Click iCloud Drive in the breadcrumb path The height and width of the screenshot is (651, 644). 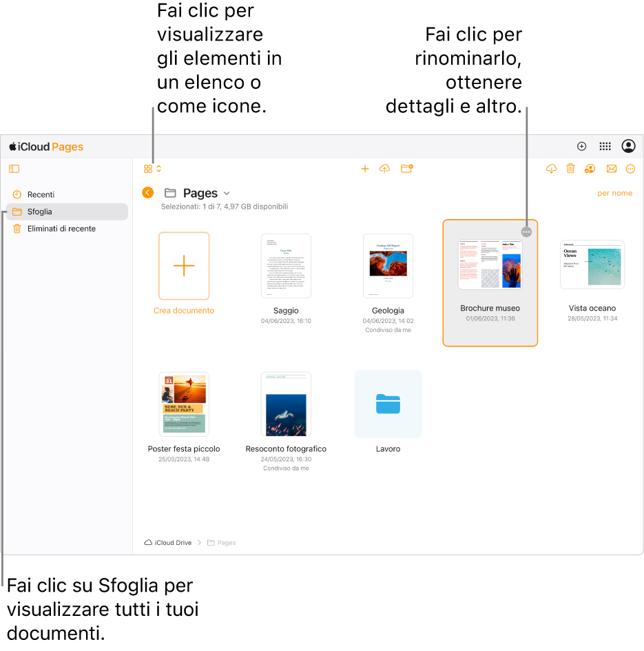click(x=168, y=543)
